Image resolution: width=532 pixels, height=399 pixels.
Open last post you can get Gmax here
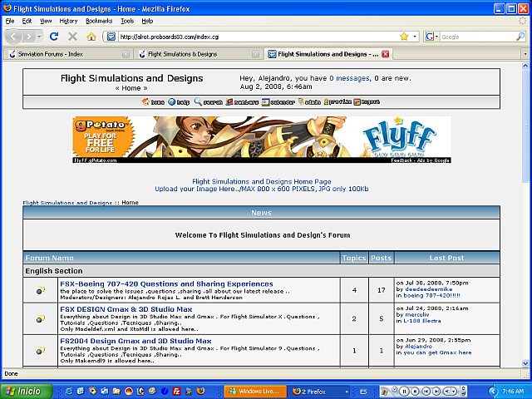point(438,352)
